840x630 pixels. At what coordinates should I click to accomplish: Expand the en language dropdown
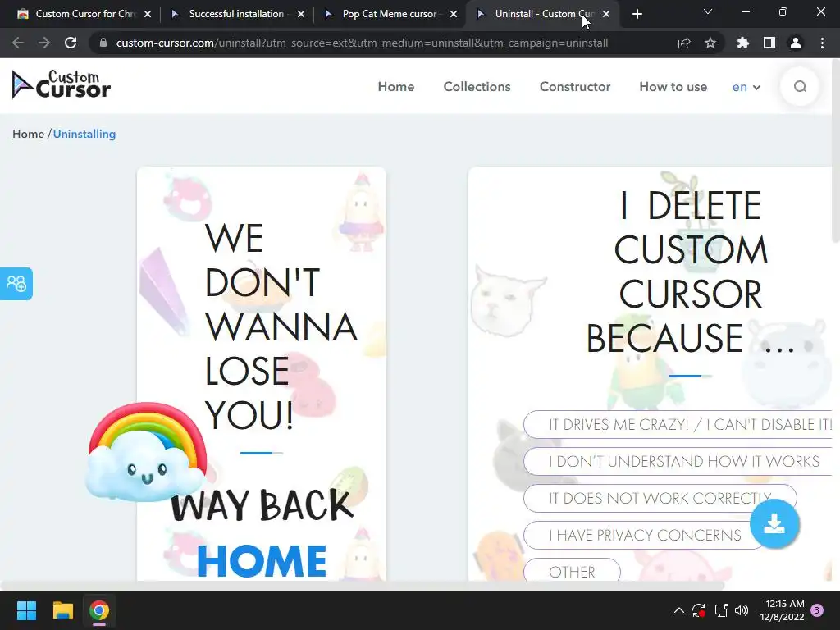746,87
